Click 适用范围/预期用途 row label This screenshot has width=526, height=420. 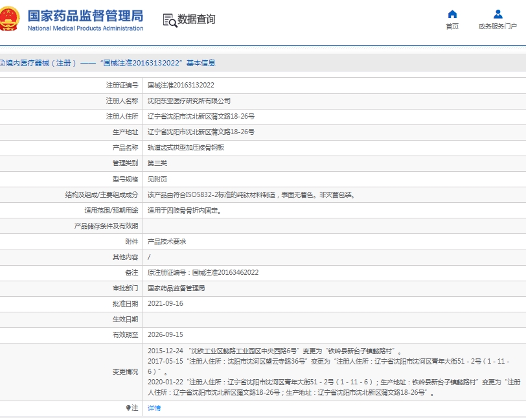pyautogui.click(x=111, y=211)
